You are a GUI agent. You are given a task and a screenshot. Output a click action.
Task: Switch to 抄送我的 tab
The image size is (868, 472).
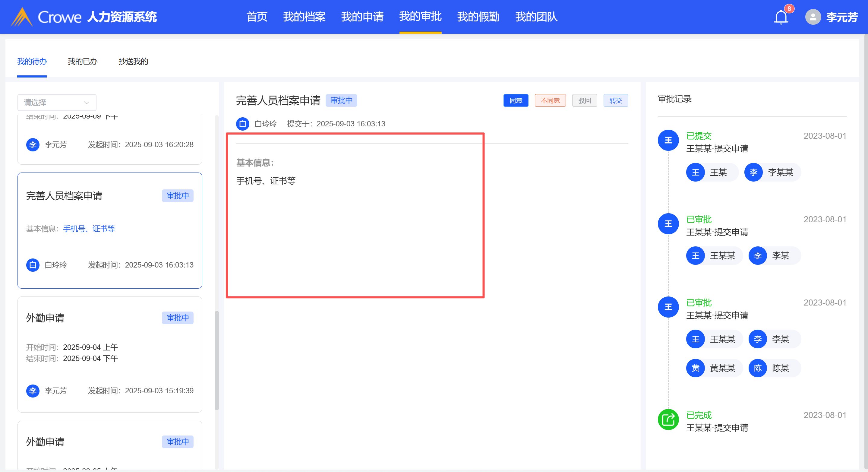click(133, 61)
